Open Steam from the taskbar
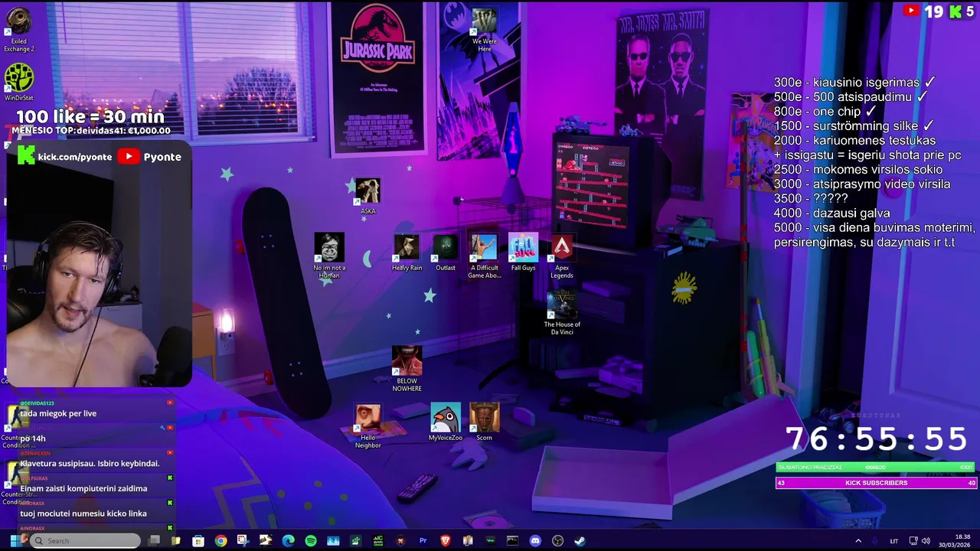The height and width of the screenshot is (551, 980). click(x=580, y=541)
